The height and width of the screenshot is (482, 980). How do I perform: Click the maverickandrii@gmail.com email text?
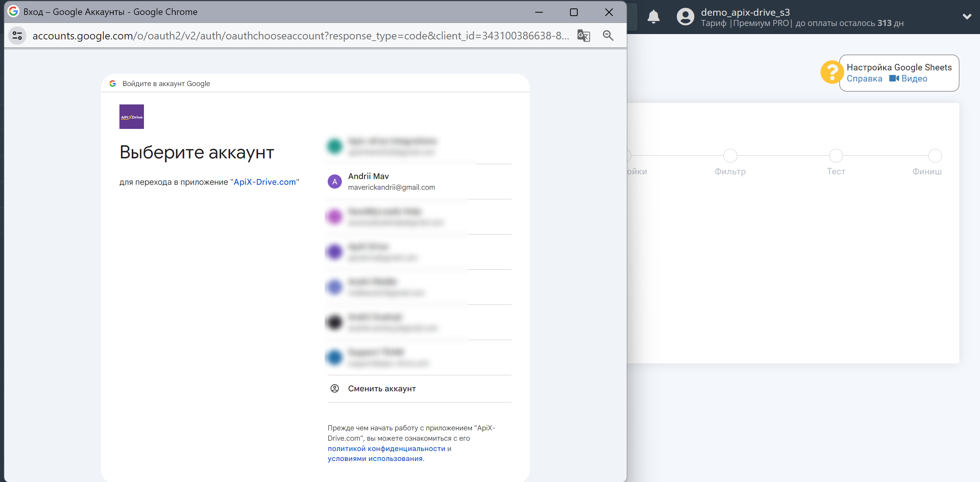click(x=391, y=187)
